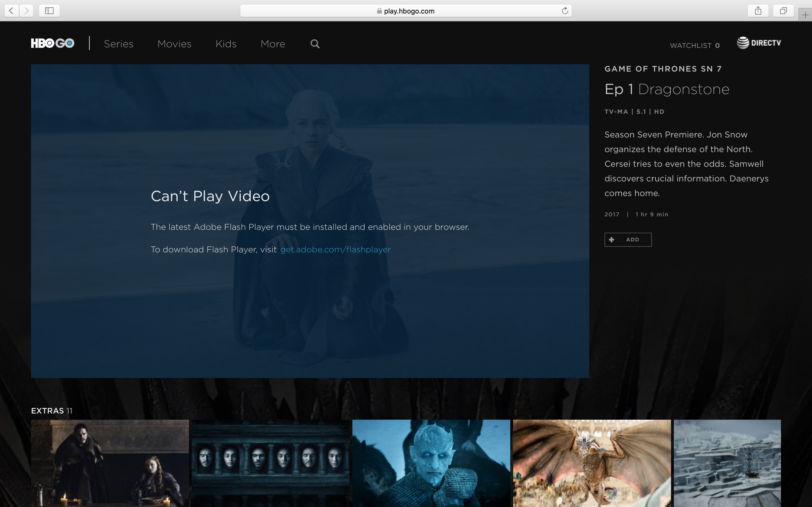
Task: Open the Movies menu
Action: click(174, 44)
